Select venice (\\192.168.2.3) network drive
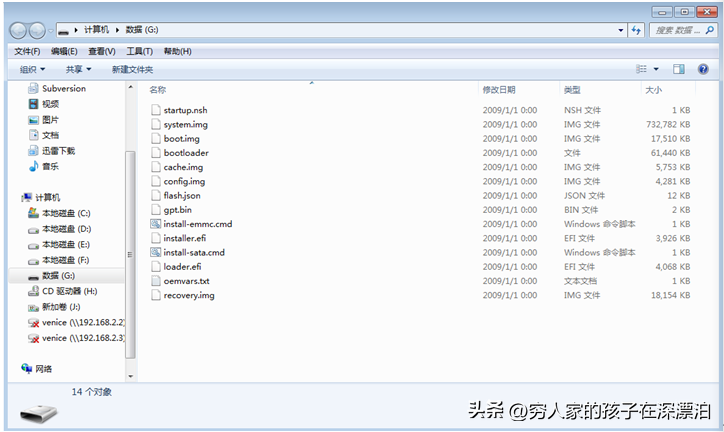Screen dimensions: 724x432 coord(76,338)
